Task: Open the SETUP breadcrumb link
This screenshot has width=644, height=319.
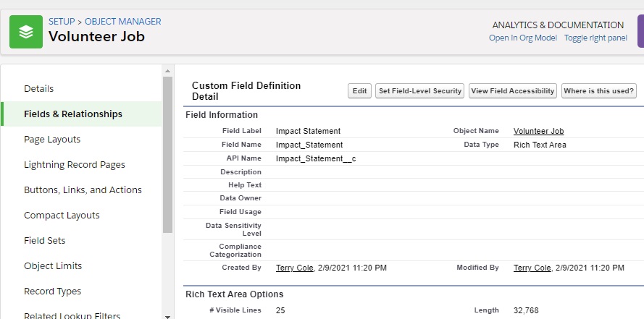Action: click(62, 21)
